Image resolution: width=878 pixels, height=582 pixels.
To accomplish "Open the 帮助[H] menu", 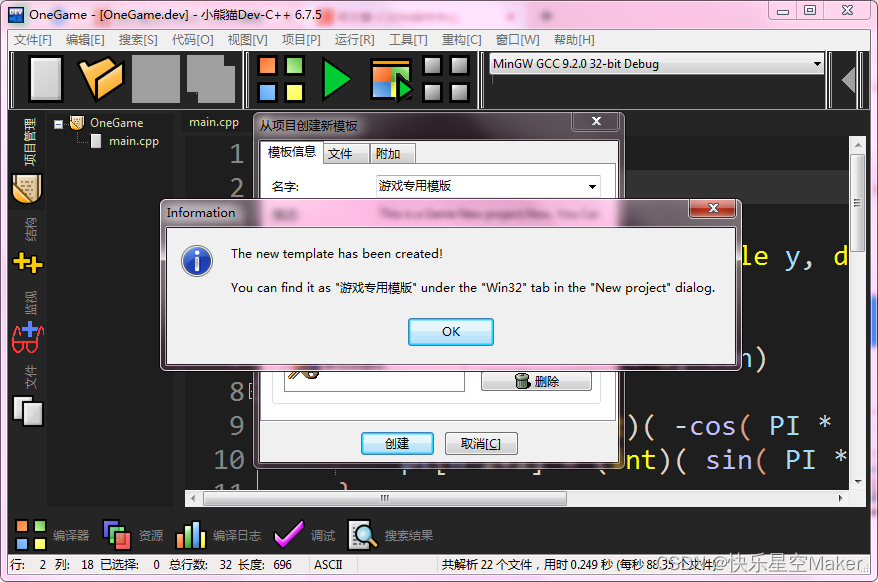I will coord(575,40).
